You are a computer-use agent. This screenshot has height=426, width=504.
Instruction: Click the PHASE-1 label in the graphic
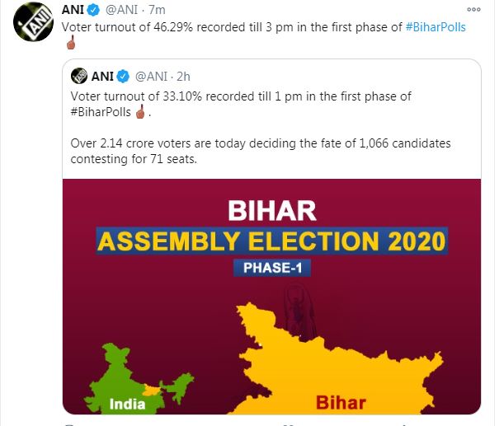tap(272, 268)
